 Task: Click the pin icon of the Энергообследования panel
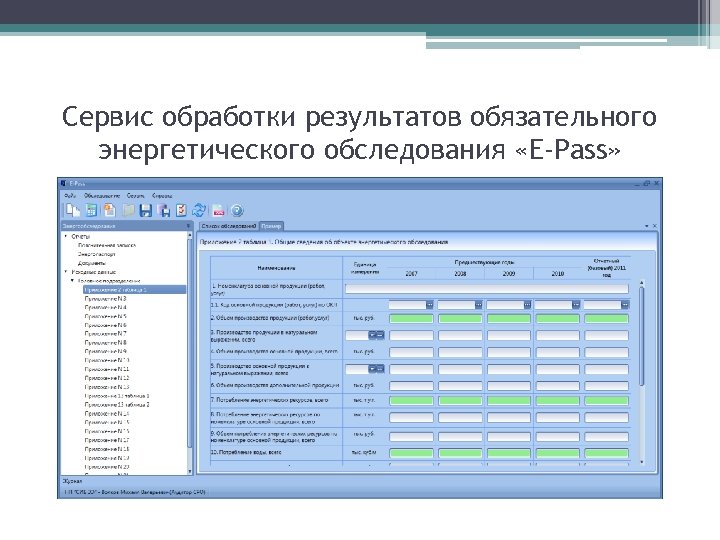pyautogui.click(x=188, y=226)
